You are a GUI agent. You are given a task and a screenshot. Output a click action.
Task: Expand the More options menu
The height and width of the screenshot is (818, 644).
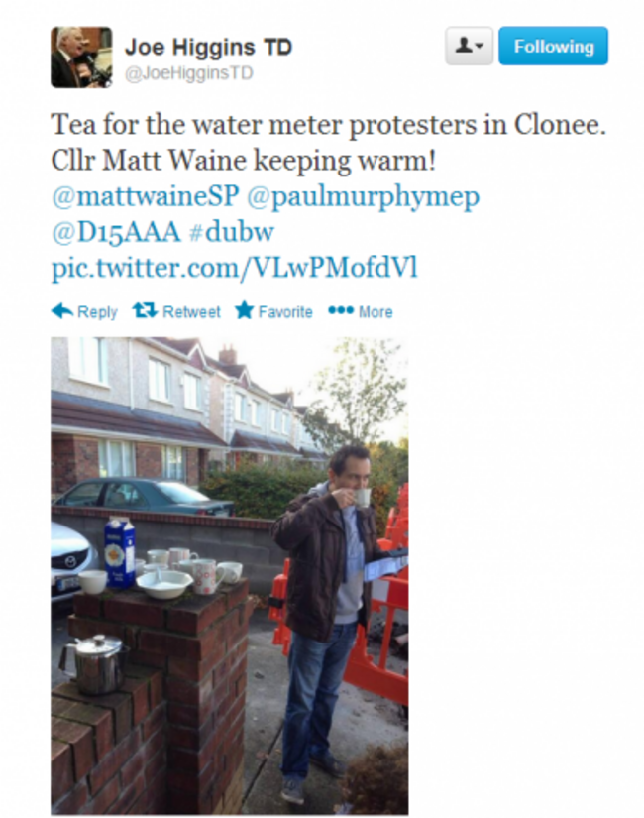376,312
